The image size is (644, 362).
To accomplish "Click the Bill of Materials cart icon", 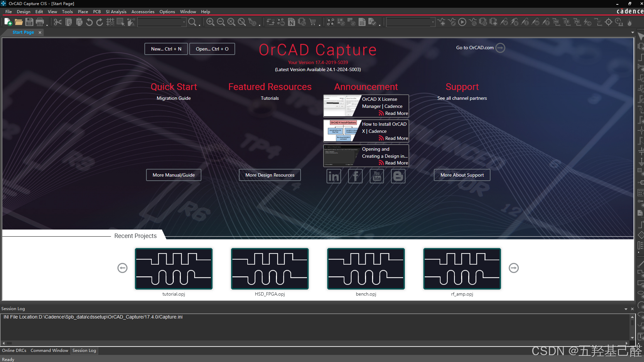I will click(313, 22).
